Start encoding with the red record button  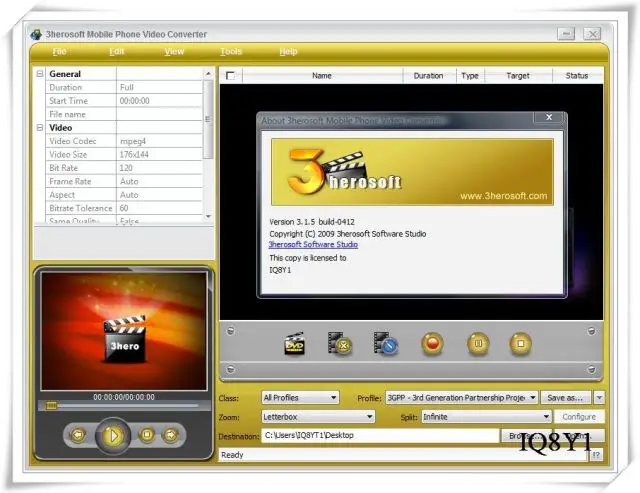point(432,344)
